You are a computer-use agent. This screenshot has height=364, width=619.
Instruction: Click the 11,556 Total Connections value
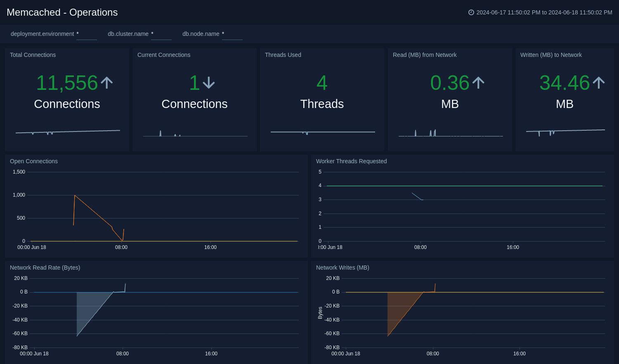[x=67, y=83]
